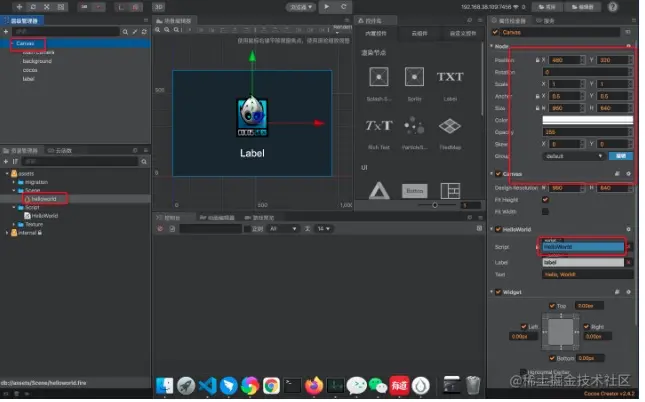The image size is (645, 402).
Task: Pick the Rich Text node from library
Action: coord(379,125)
